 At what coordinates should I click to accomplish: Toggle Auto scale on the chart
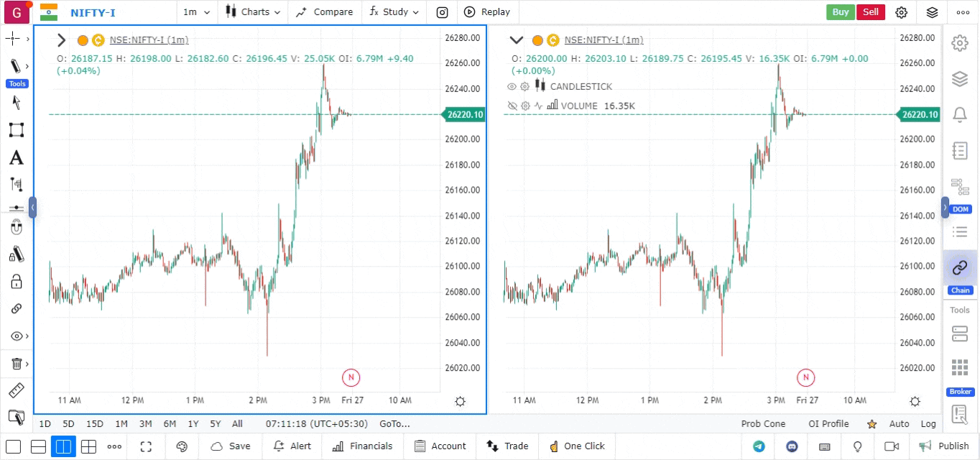point(899,424)
